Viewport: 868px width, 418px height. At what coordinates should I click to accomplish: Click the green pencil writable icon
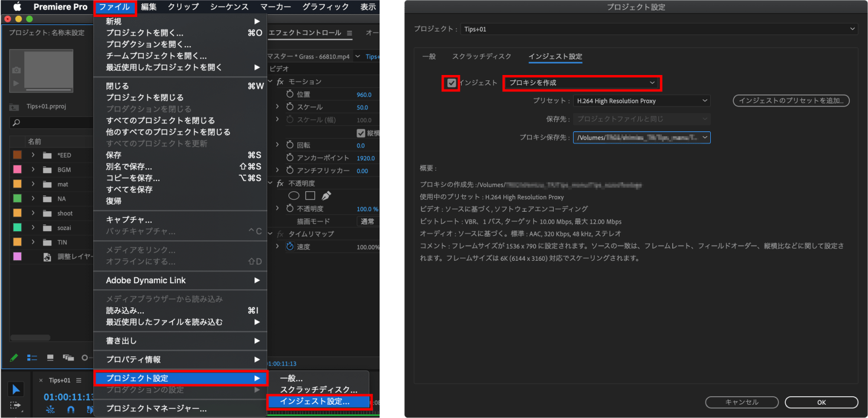pyautogui.click(x=14, y=357)
